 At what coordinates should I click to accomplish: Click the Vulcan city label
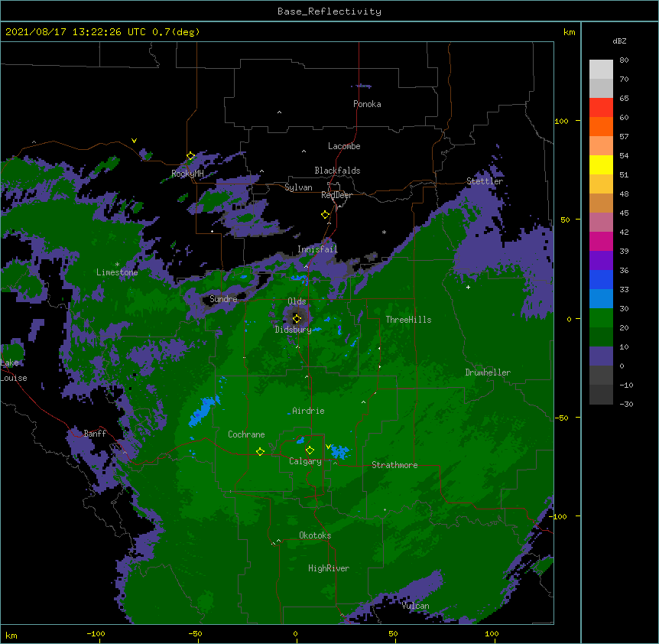tap(415, 606)
